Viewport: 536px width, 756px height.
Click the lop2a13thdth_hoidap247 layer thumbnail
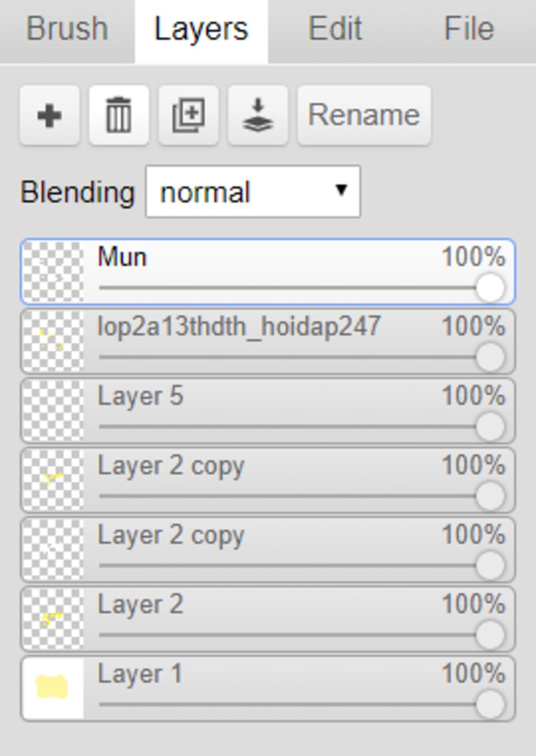[53, 341]
